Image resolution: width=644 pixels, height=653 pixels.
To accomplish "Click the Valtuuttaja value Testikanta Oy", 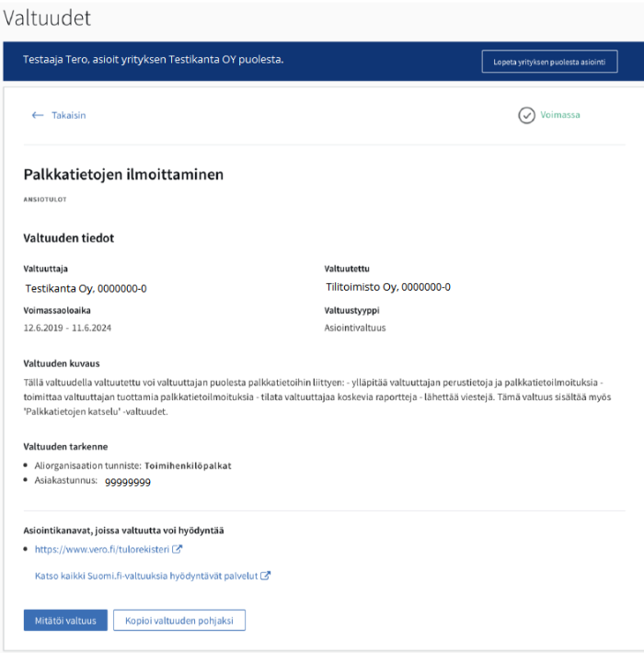I will (x=86, y=288).
